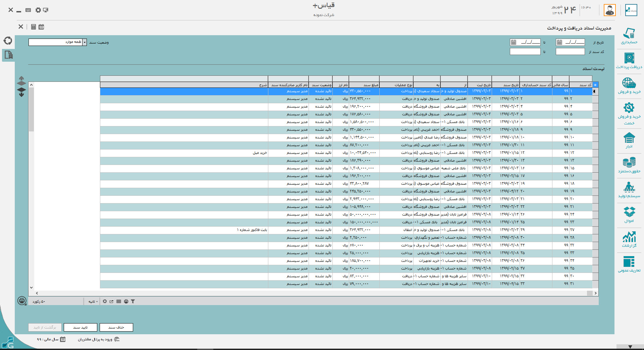Click the double-arrow move down icon
The width and height of the screenshot is (644, 350).
(x=21, y=93)
